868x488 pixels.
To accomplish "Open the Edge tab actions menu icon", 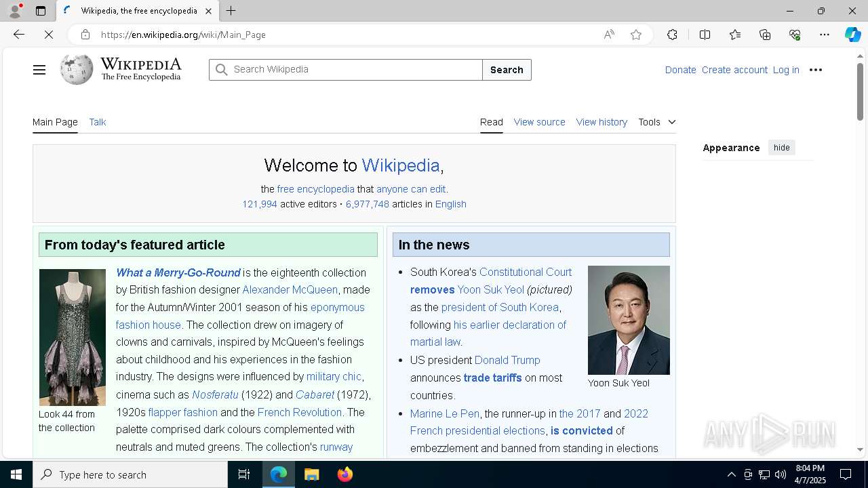I will [x=41, y=11].
